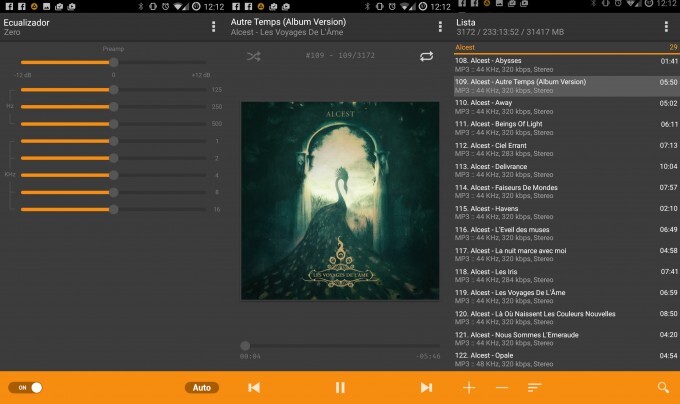This screenshot has height=404, width=680.
Task: Click the Alcest group header in list
Action: pyautogui.click(x=565, y=47)
